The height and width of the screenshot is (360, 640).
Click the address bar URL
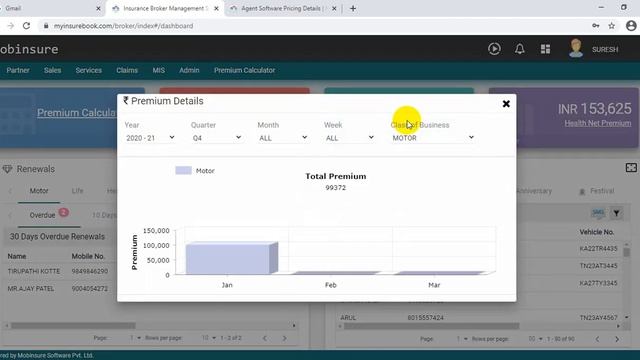(123, 26)
